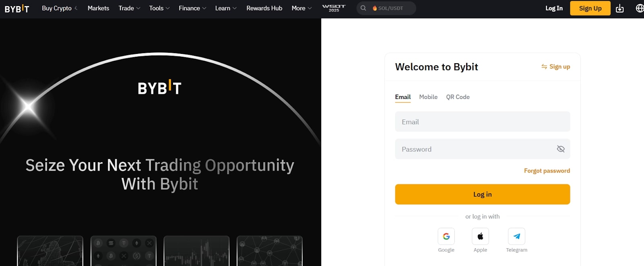Switch to the QR Code tab

(458, 97)
